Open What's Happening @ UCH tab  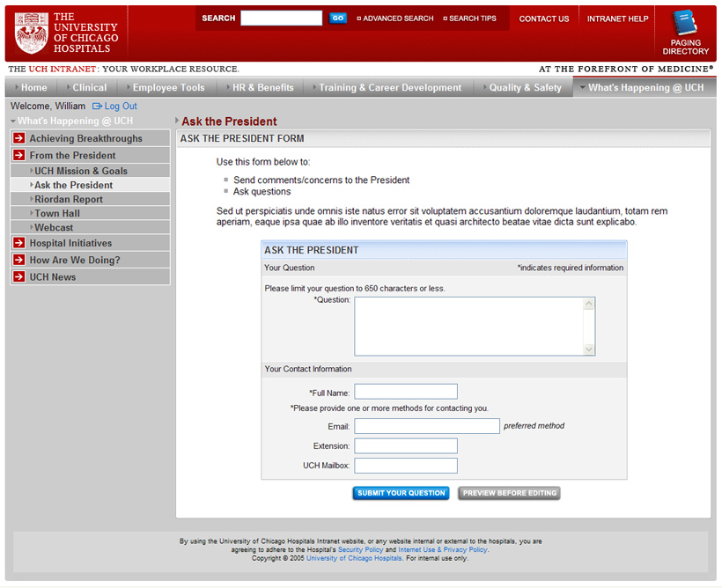pyautogui.click(x=645, y=87)
